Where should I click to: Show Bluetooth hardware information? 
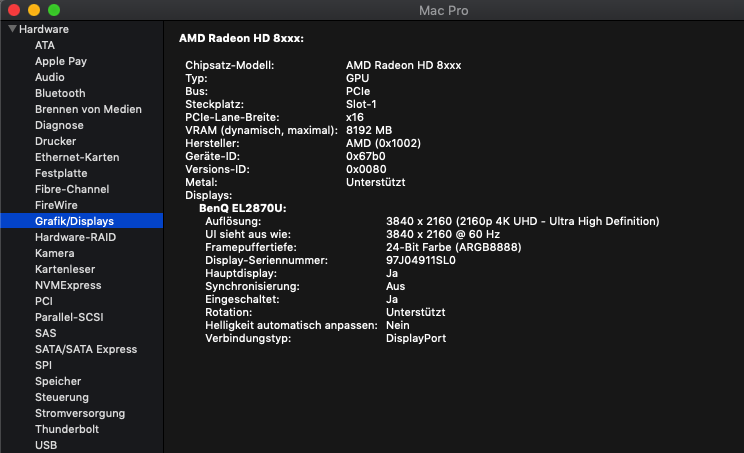pos(60,93)
